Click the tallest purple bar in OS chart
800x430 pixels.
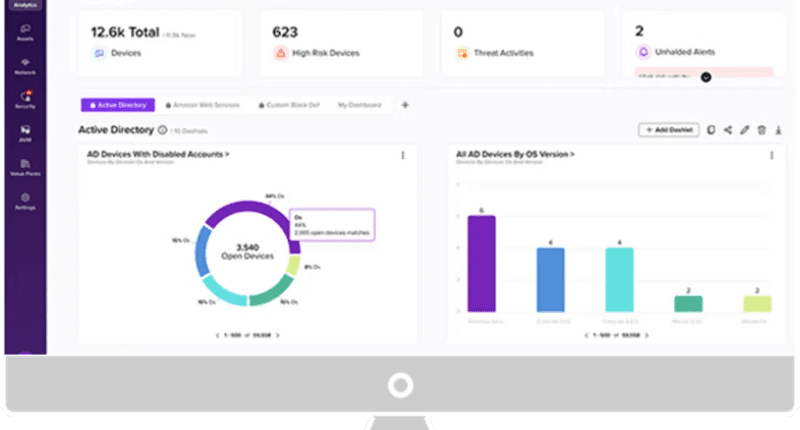pyautogui.click(x=482, y=263)
